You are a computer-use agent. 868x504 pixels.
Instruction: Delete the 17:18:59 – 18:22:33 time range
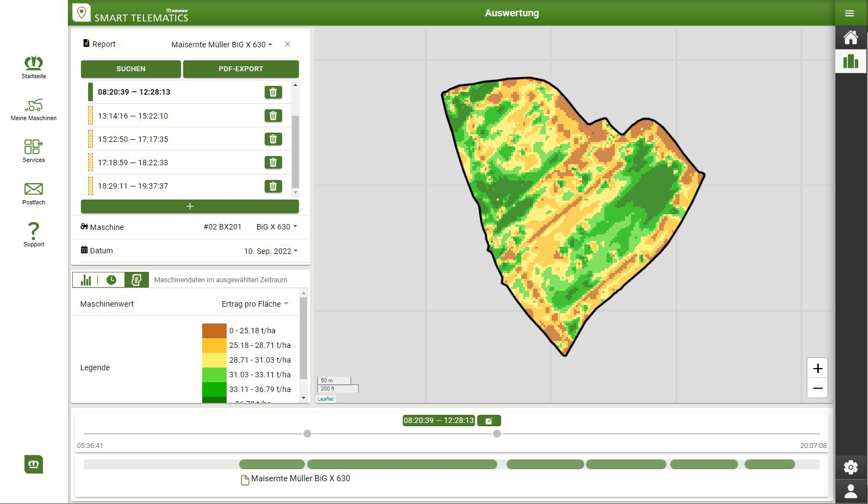(x=273, y=163)
